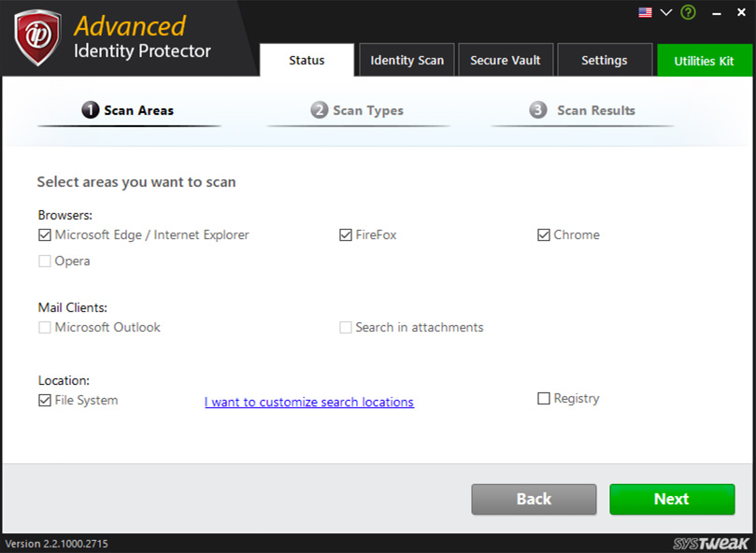Click the gray Back button
The image size is (756, 553).
click(x=534, y=499)
